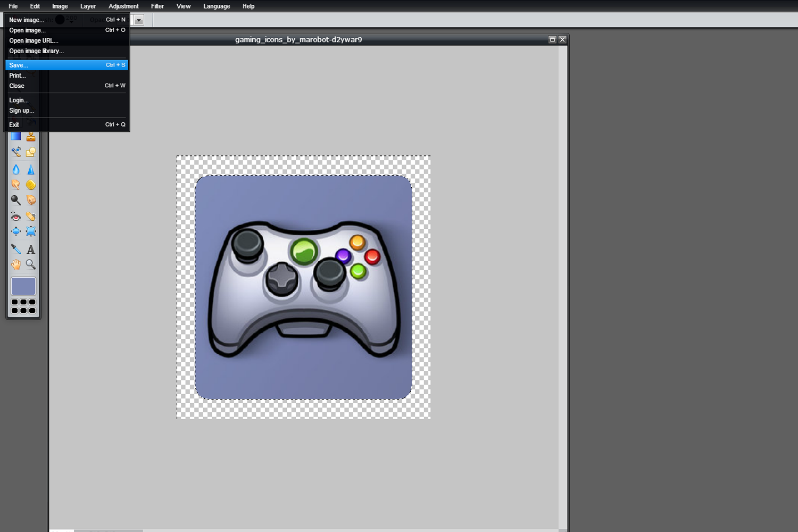Open the main color swatch
The width and height of the screenshot is (798, 532).
click(x=23, y=286)
